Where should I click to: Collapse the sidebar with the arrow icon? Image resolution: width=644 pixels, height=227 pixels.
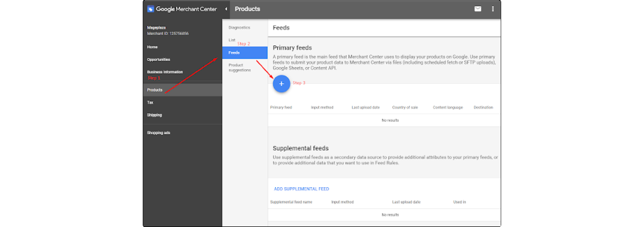pos(226,9)
